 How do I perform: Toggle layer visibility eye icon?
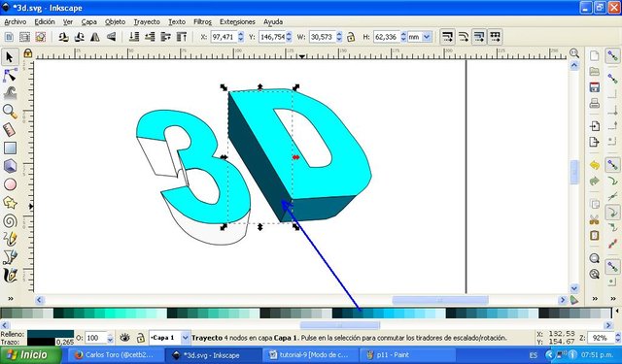point(125,338)
